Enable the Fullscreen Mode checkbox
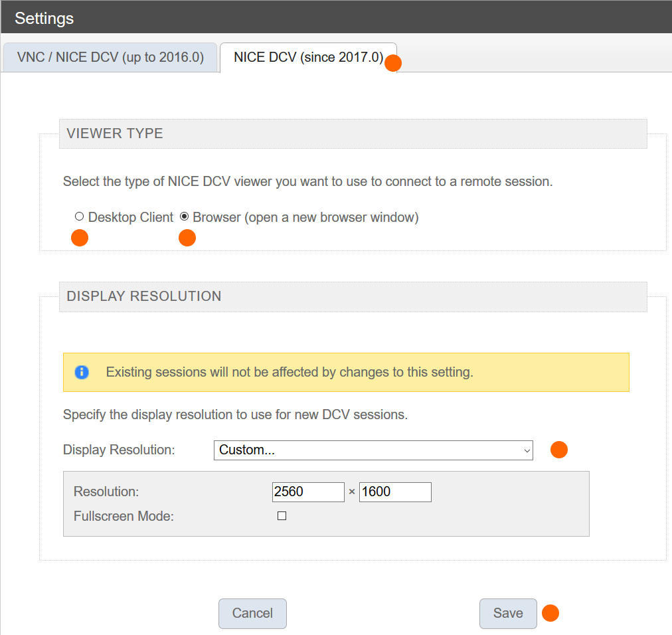 point(282,516)
